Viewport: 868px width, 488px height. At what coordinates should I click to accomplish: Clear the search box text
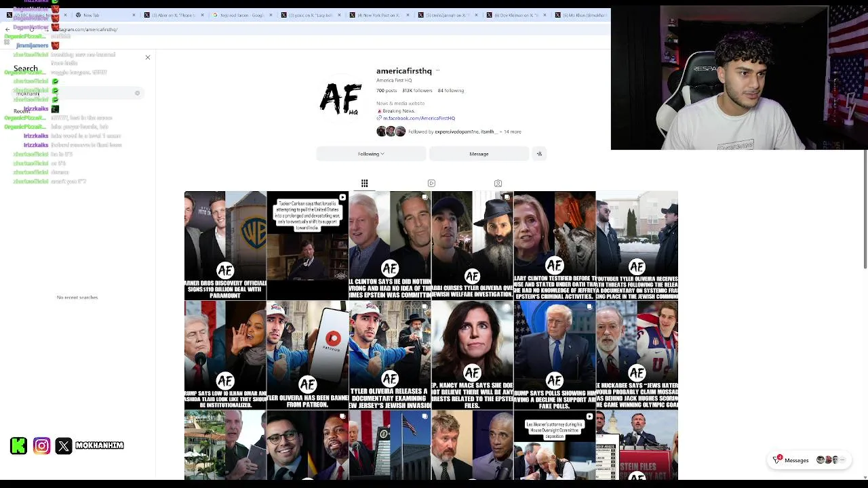point(137,93)
